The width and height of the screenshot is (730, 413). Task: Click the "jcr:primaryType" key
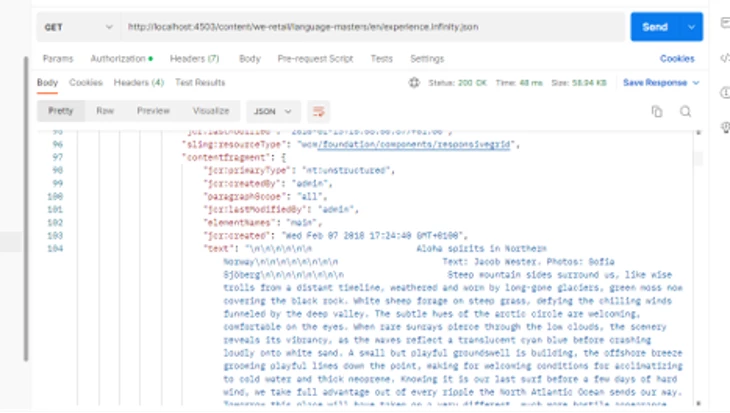tap(247, 170)
